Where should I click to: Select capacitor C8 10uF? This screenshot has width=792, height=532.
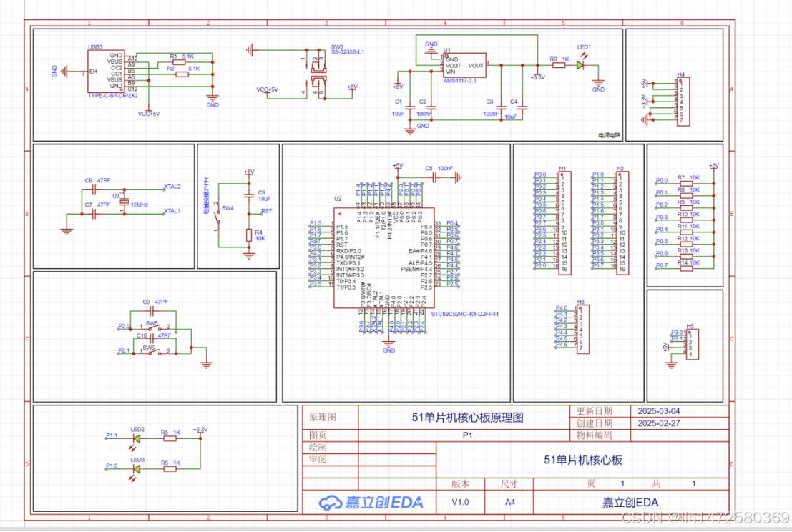248,195
